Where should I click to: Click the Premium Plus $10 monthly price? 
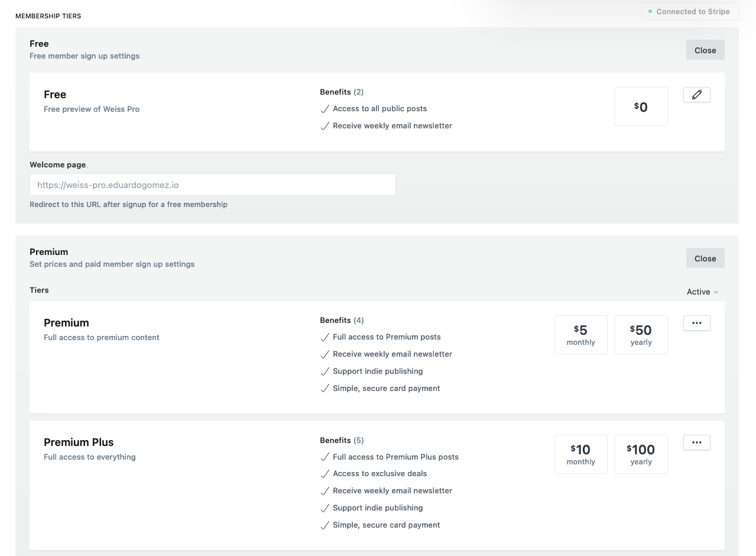pyautogui.click(x=581, y=454)
